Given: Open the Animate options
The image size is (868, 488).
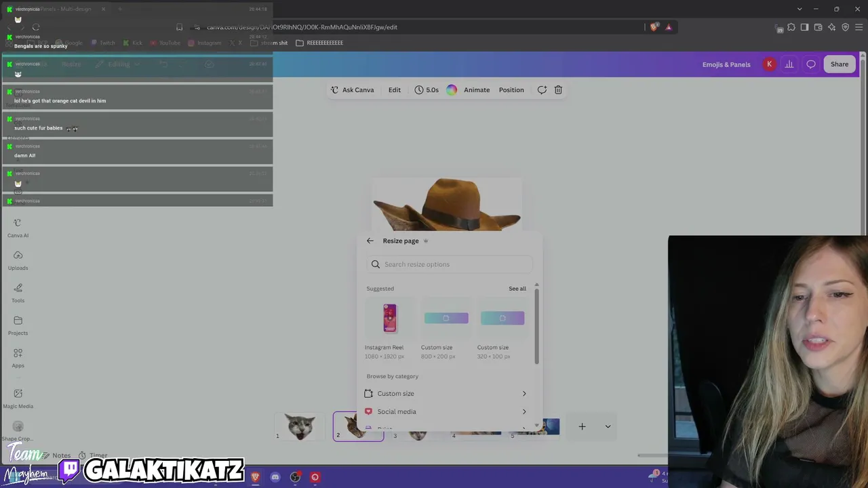Looking at the screenshot, I should (x=477, y=90).
